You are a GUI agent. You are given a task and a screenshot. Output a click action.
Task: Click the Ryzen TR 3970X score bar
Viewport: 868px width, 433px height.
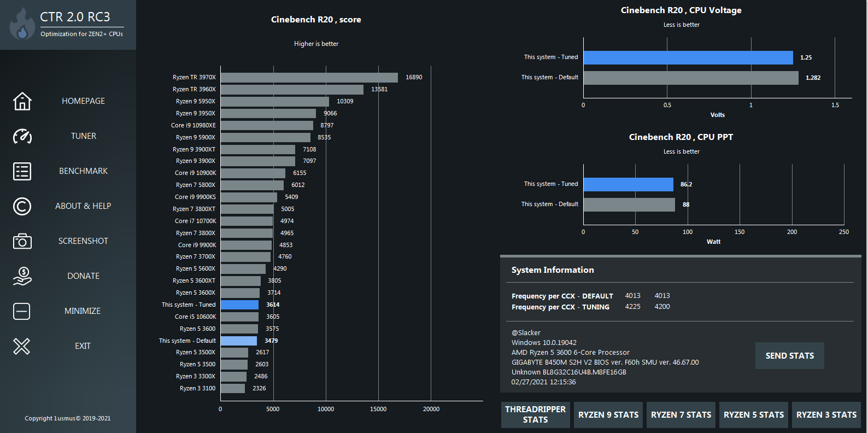(309, 78)
